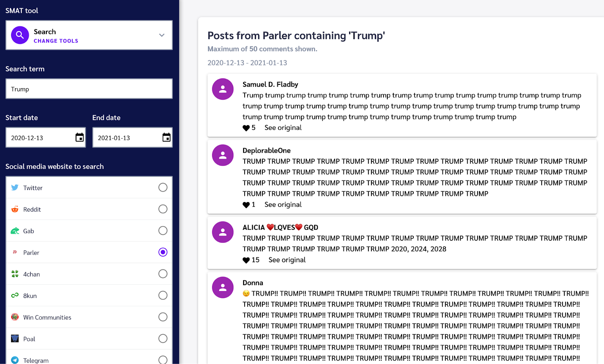Open See original for Samuel D. Fladby's post
Image resolution: width=604 pixels, height=364 pixels.
click(x=283, y=127)
